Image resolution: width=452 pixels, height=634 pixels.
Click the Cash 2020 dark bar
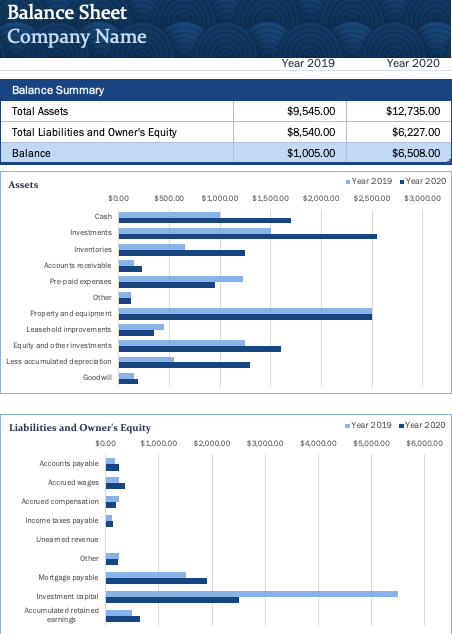click(x=205, y=220)
